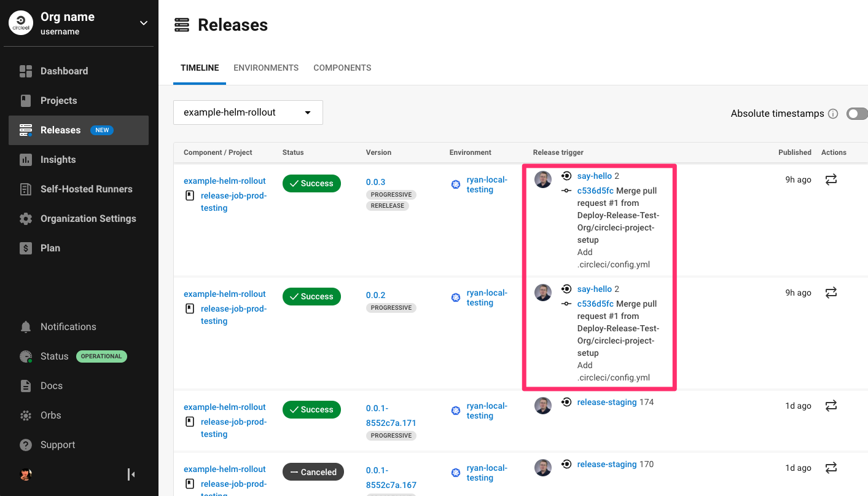Click the project icon beside release-job-prod-testing in 0.0.2 row
Screen dimensions: 868x496
point(190,309)
